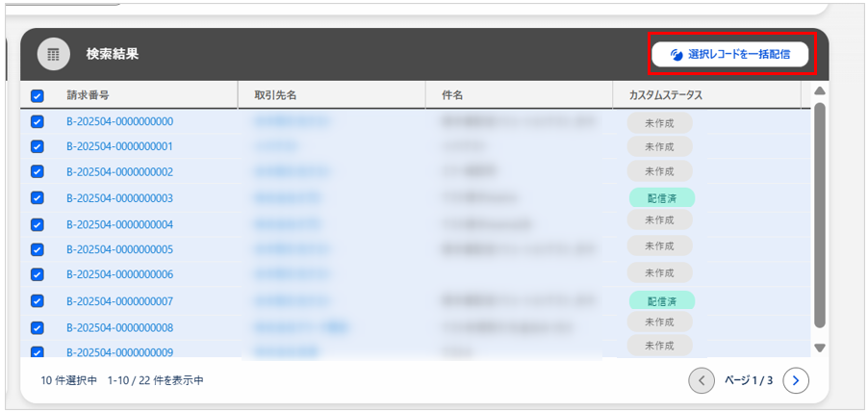
Task: Click scrollbar down arrow in results table
Action: (820, 348)
